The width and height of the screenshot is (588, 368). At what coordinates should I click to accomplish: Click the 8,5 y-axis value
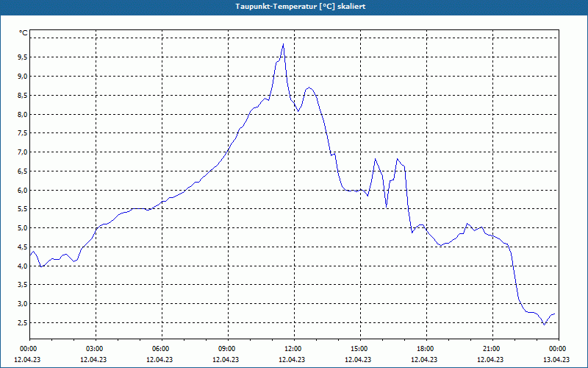tap(23, 96)
